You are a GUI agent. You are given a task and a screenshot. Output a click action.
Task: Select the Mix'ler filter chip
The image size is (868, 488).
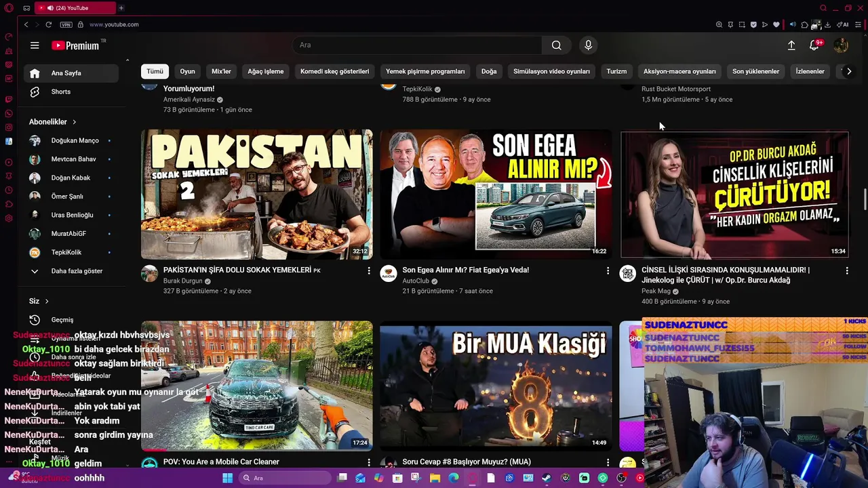coord(222,71)
